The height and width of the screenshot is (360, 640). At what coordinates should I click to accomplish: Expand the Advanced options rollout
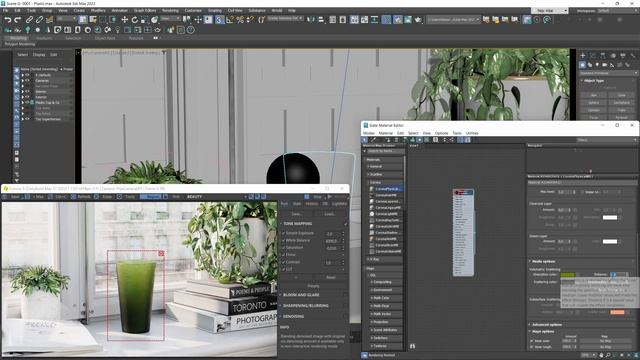pyautogui.click(x=547, y=324)
